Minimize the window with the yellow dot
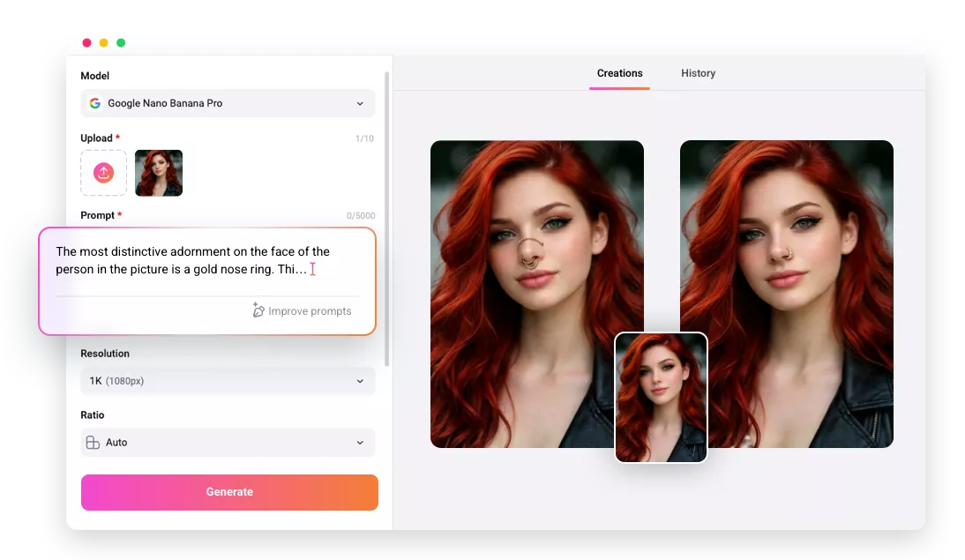 [103, 42]
